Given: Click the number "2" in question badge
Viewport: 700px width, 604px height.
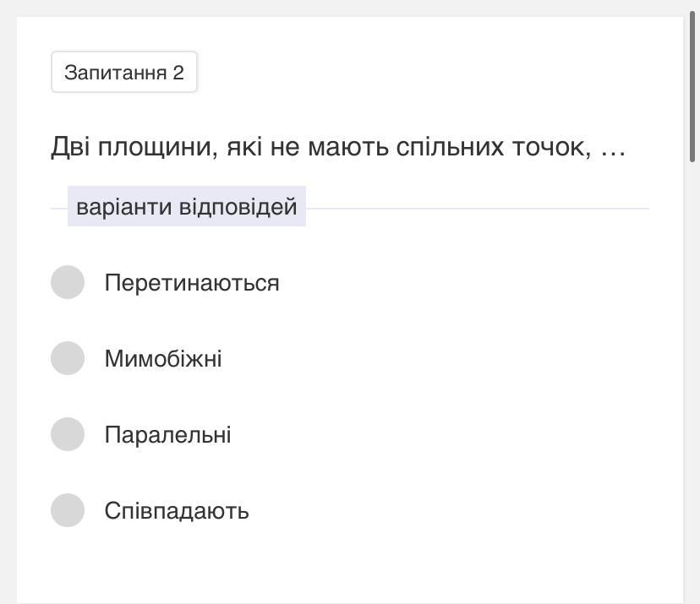Looking at the screenshot, I should click(x=178, y=73).
